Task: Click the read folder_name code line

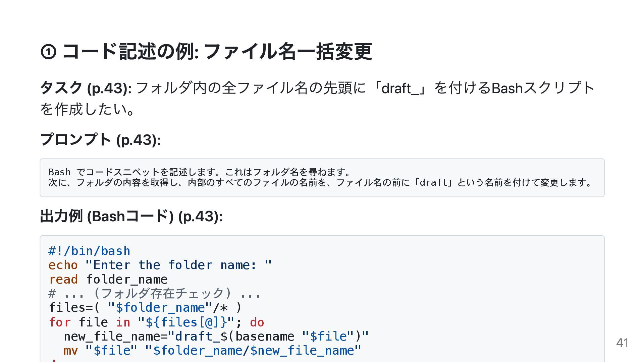Action: pos(108,280)
